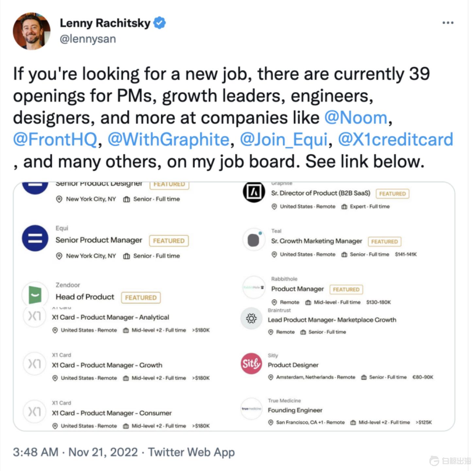Click the blue verified badge icon
This screenshot has width=476, height=471.
point(159,22)
